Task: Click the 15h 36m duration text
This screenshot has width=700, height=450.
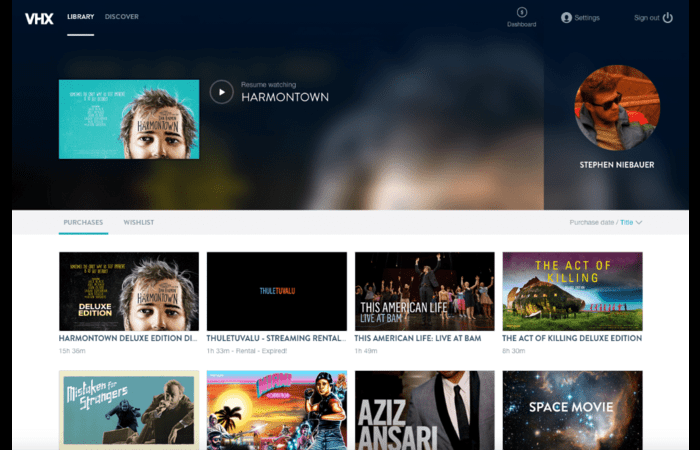Action: (72, 351)
